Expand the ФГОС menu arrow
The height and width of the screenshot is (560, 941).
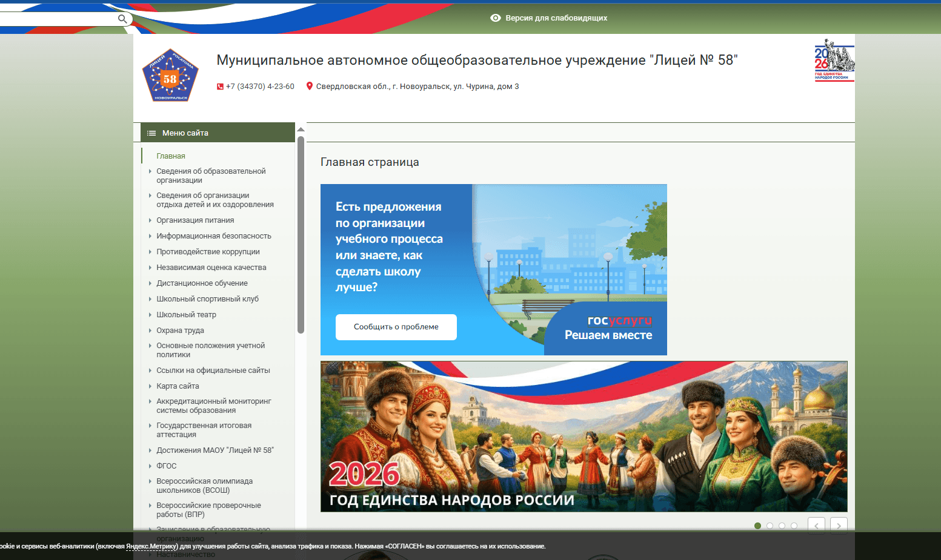[150, 466]
